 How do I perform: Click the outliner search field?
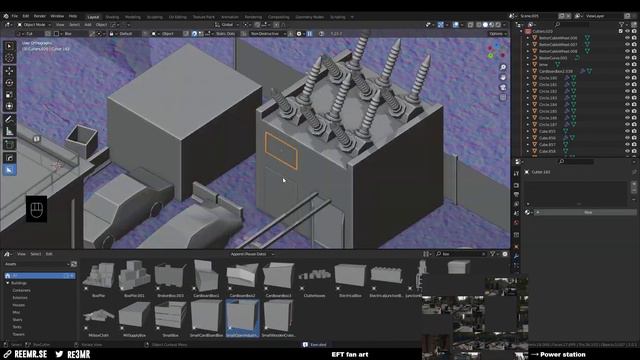coord(571,25)
